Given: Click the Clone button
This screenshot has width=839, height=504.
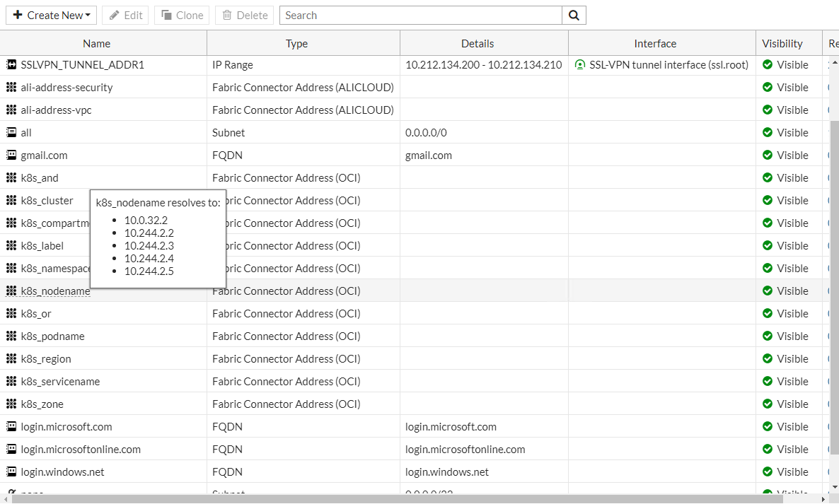Looking at the screenshot, I should (x=181, y=15).
